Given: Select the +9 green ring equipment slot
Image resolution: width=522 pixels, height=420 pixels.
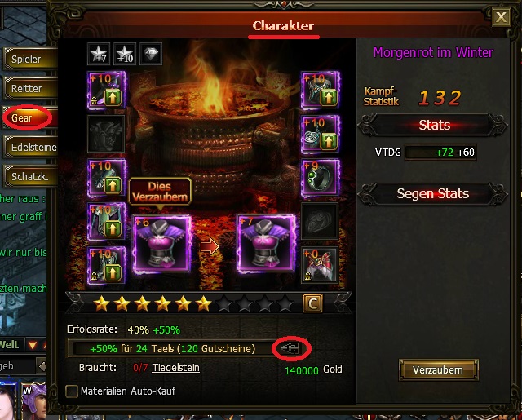Looking at the screenshot, I should pyautogui.click(x=321, y=178).
